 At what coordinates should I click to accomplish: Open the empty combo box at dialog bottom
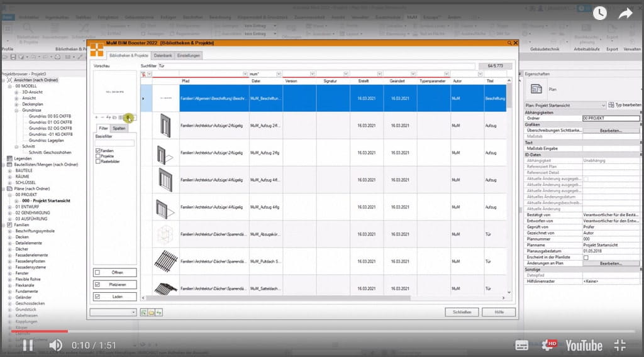coord(113,312)
